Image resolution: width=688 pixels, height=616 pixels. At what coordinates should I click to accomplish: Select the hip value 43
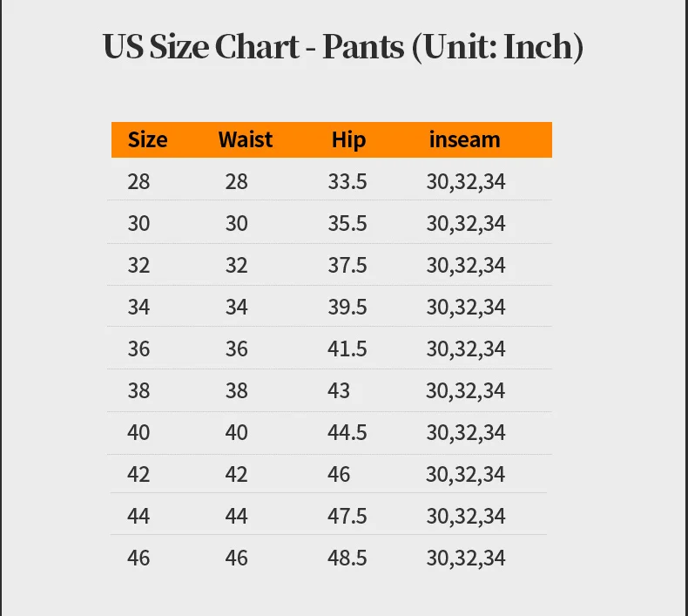pos(339,391)
